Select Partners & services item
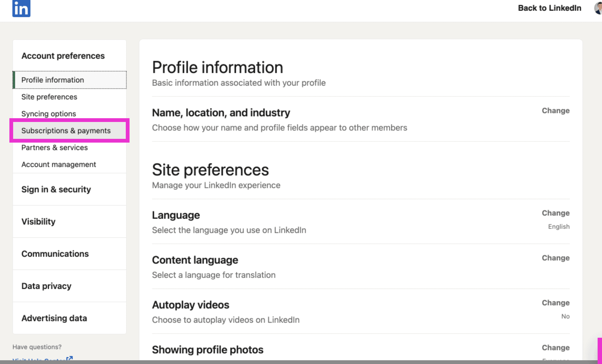The width and height of the screenshot is (602, 364). click(54, 148)
